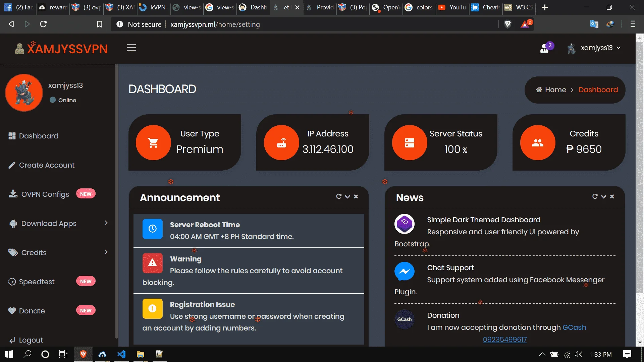Click Logout in the sidebar
The width and height of the screenshot is (644, 362).
pos(26,340)
